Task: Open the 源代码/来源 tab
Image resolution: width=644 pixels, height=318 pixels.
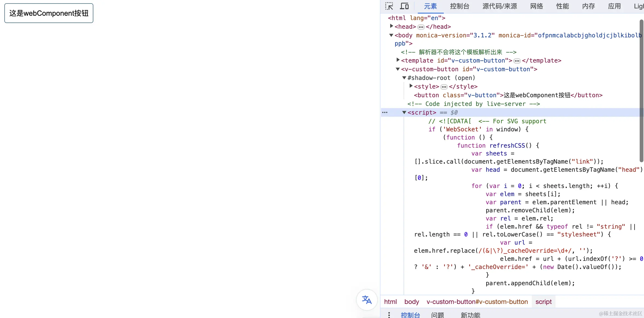Action: tap(500, 6)
